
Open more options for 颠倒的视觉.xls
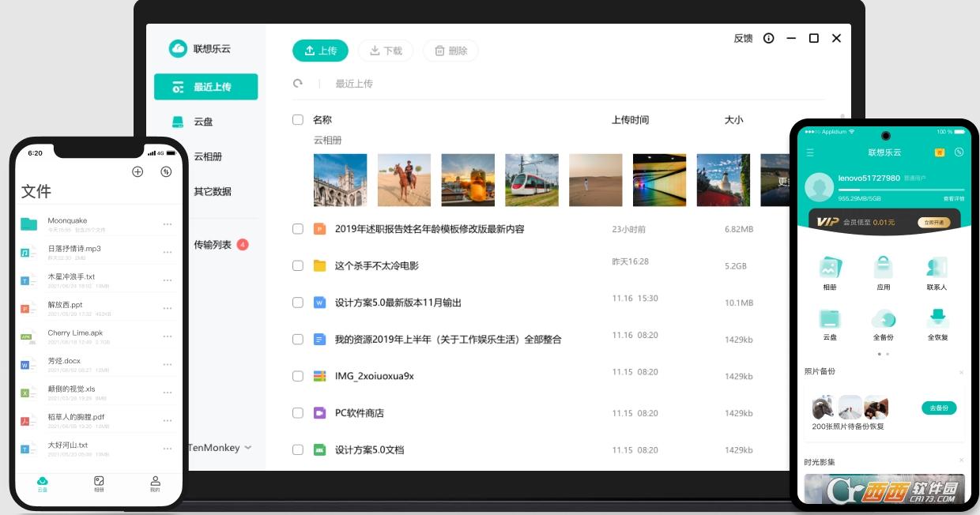point(168,393)
